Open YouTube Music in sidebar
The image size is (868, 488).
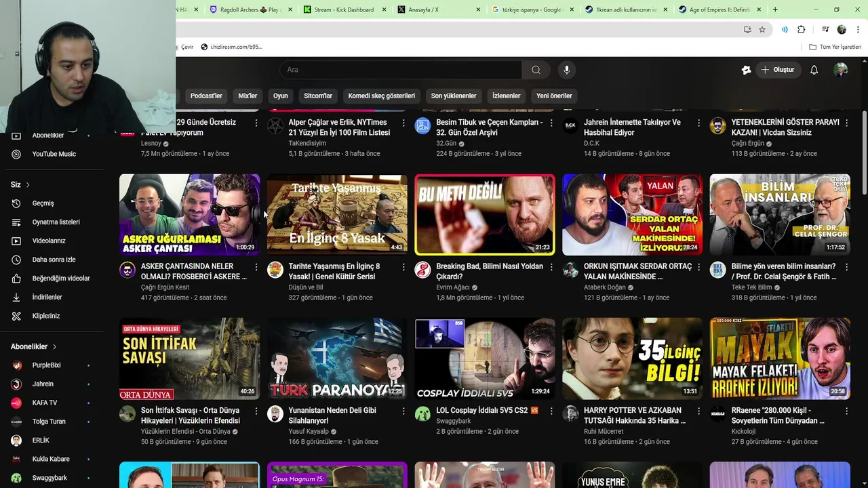tap(54, 154)
